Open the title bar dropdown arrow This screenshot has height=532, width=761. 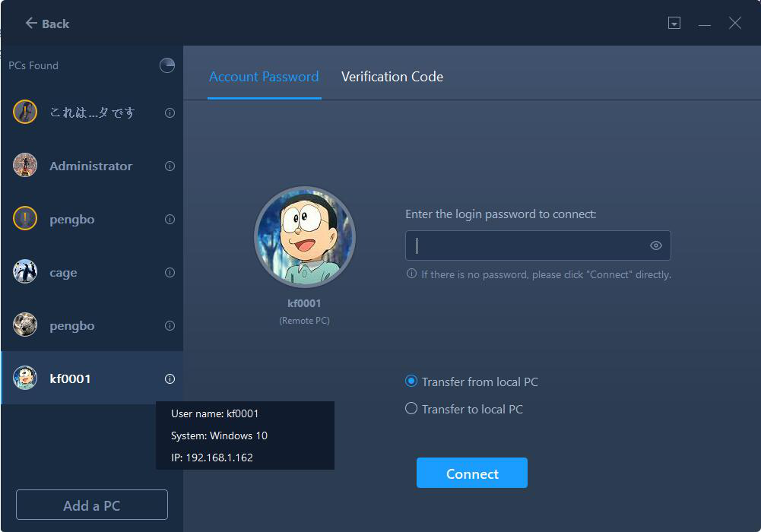point(674,24)
